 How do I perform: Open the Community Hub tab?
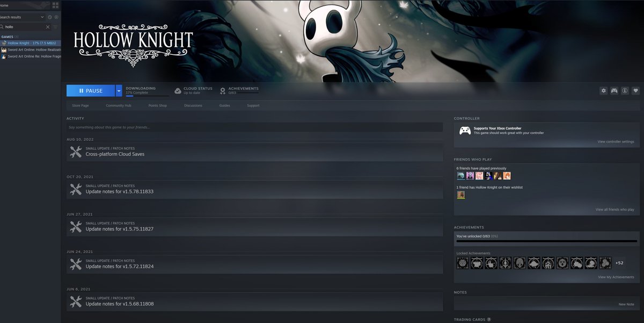pos(119,106)
